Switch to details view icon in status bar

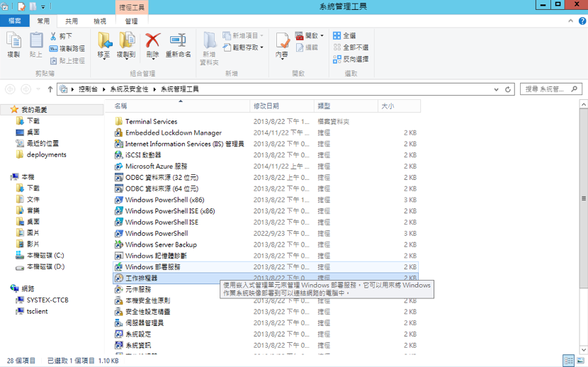pos(568,361)
